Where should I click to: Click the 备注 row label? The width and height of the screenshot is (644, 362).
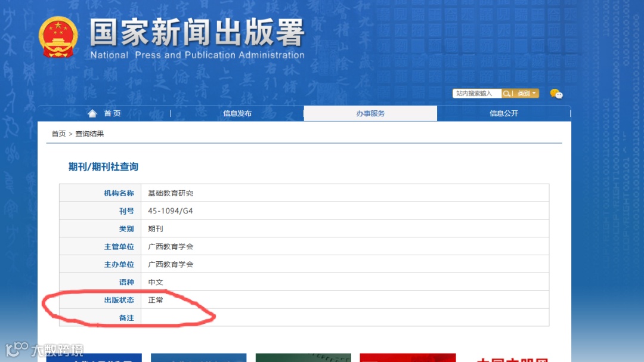[x=126, y=318]
